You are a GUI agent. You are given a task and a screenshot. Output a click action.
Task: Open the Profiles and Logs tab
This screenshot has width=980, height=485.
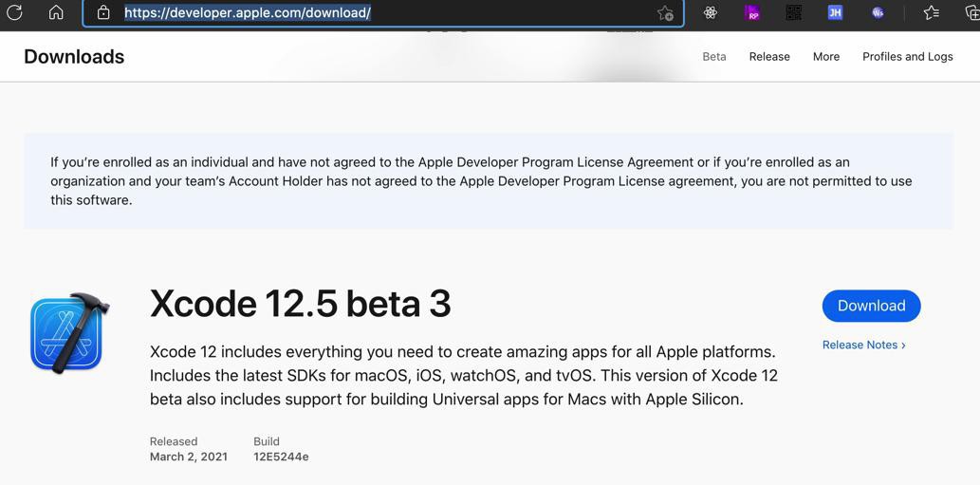(908, 56)
